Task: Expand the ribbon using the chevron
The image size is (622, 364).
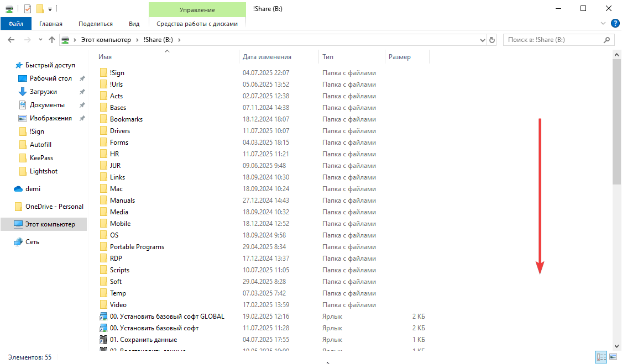Action: pos(603,24)
